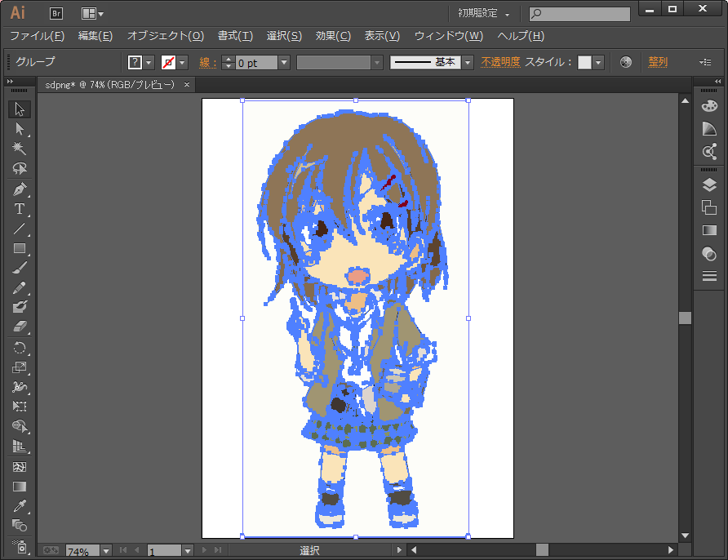The height and width of the screenshot is (560, 728).
Task: Select the Eraser tool
Action: pyautogui.click(x=20, y=327)
